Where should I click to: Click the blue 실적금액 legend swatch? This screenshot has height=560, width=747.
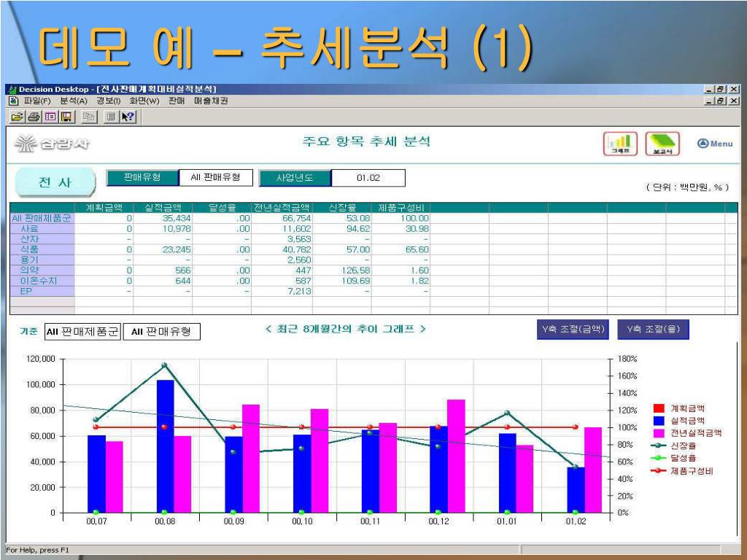tap(659, 421)
